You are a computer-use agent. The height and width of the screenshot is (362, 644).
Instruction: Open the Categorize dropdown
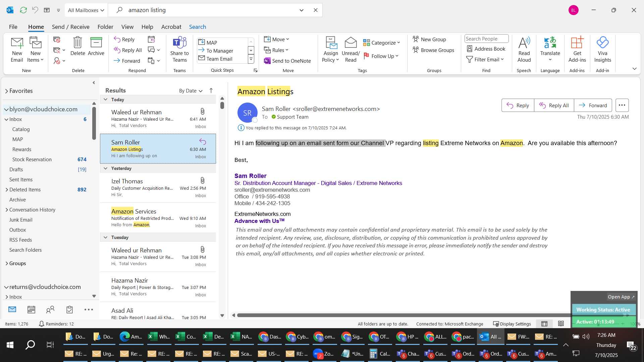pyautogui.click(x=382, y=43)
